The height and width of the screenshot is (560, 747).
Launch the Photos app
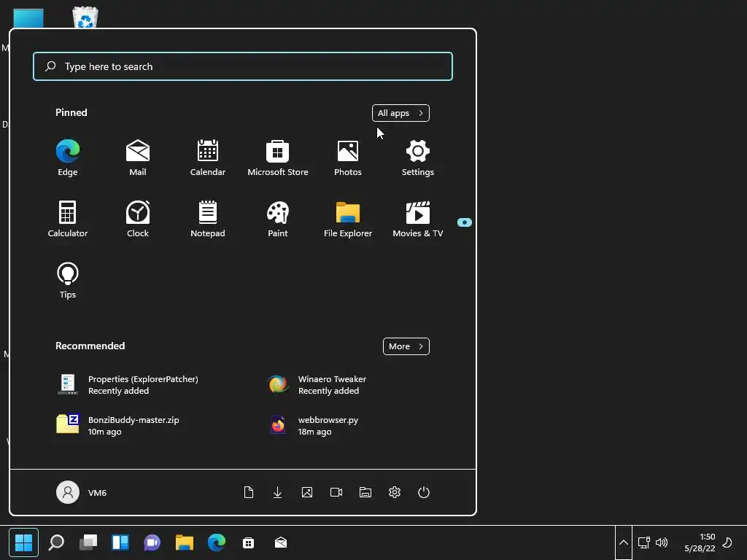coord(348,158)
